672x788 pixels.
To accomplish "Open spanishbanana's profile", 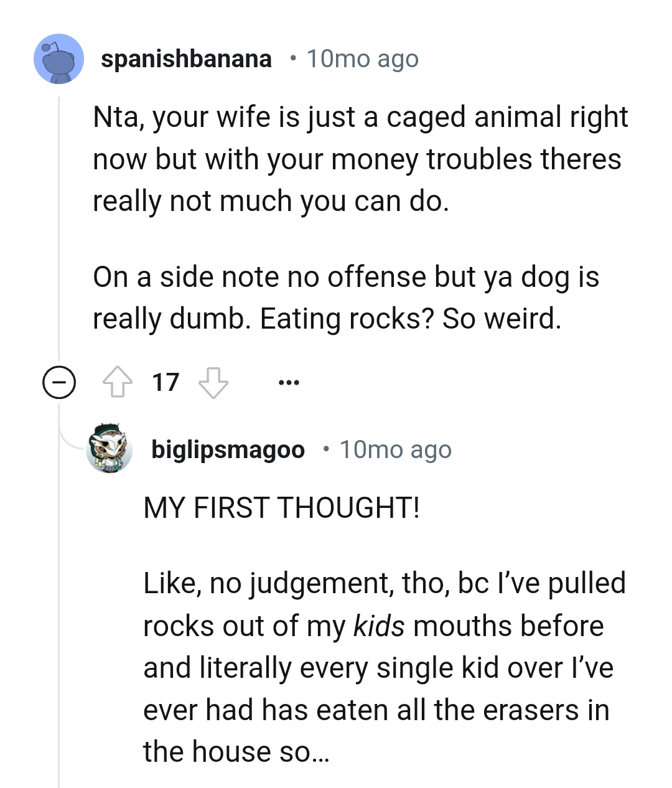I will pos(187,59).
